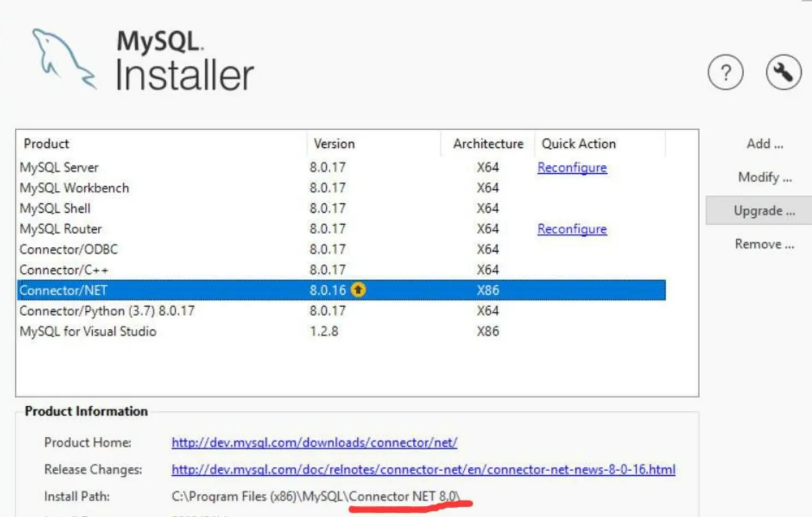Click X64 cell in Connector/Python row
This screenshot has height=517, width=812.
tap(488, 311)
